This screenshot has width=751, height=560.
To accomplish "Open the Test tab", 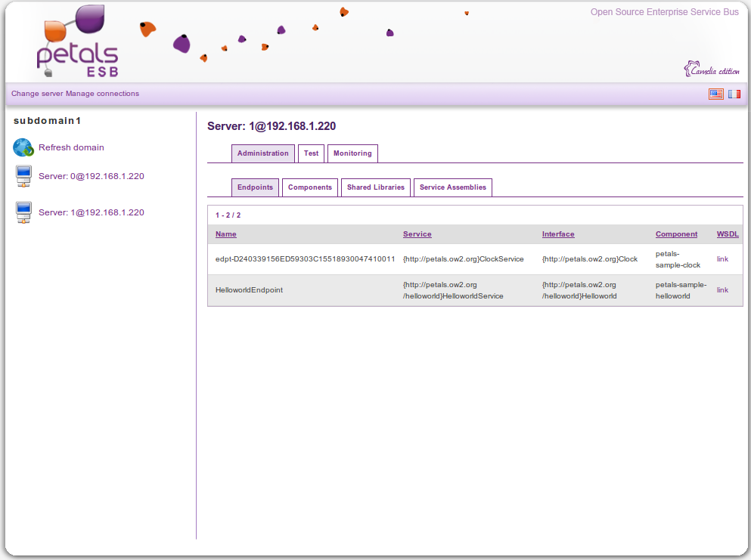I will click(x=311, y=153).
